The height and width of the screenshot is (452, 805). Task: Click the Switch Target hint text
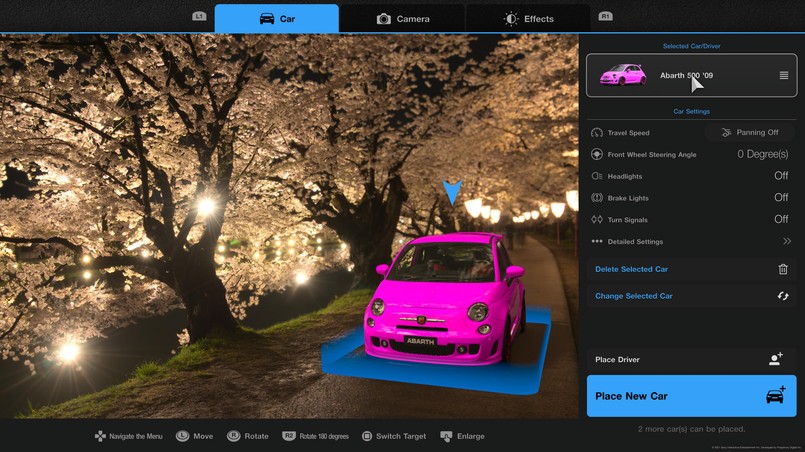coord(401,436)
